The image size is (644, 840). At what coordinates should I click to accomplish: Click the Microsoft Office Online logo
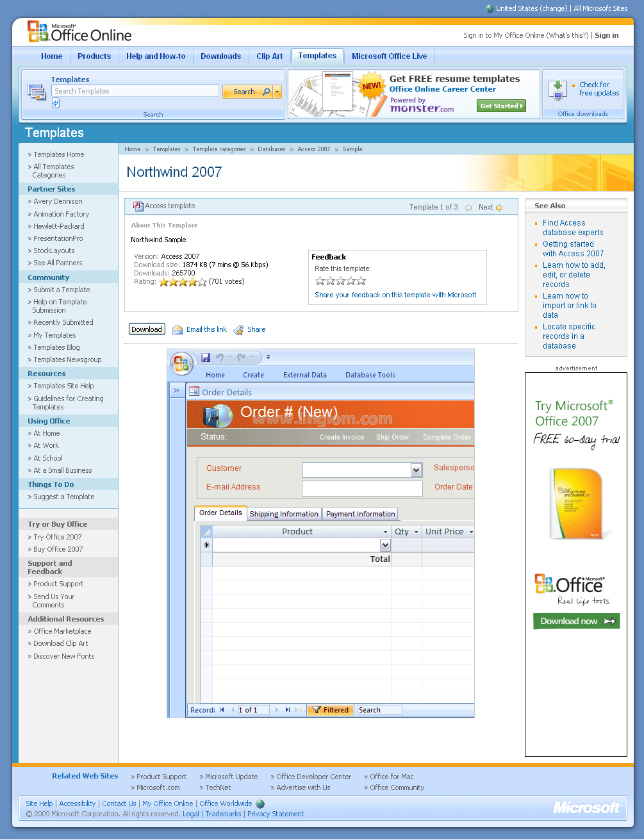click(79, 32)
